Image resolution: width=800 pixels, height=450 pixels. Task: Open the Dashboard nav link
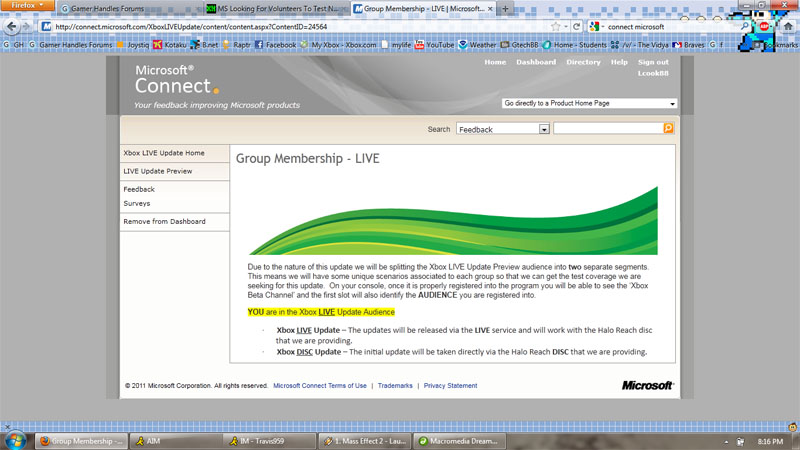tap(536, 62)
